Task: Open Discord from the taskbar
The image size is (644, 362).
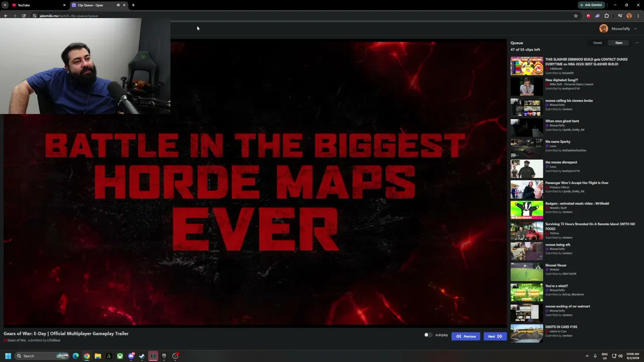Action: 131,356
